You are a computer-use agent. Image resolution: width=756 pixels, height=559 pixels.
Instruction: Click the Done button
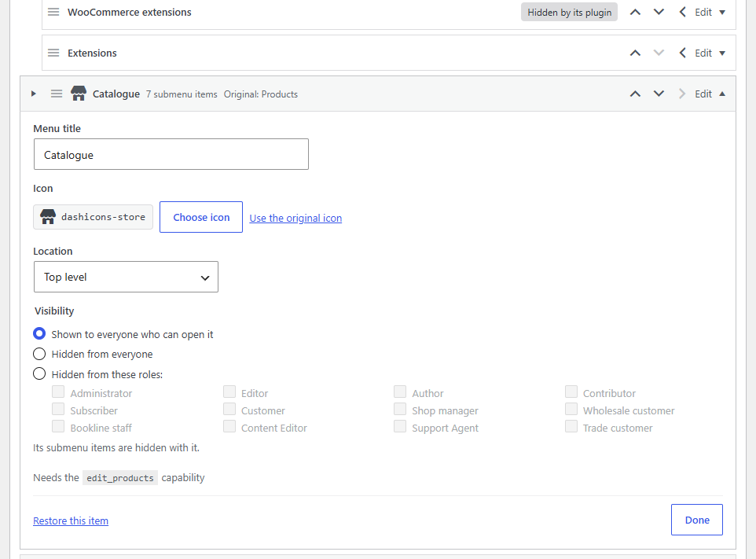coord(697,520)
